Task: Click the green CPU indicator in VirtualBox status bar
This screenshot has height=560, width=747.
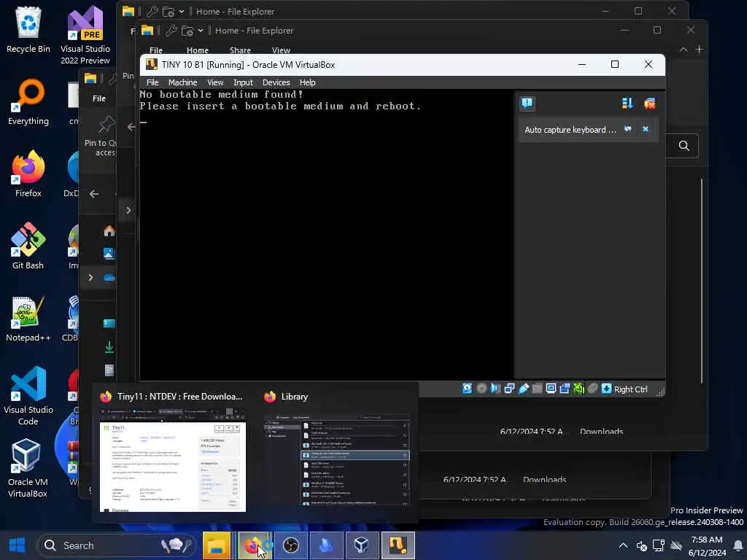Action: (578, 389)
